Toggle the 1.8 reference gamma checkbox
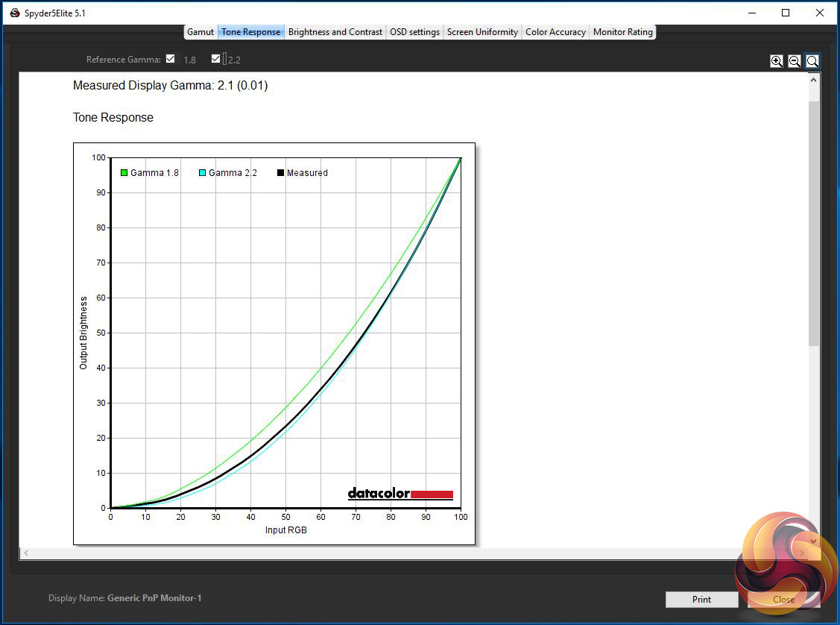840x625 pixels. [171, 59]
